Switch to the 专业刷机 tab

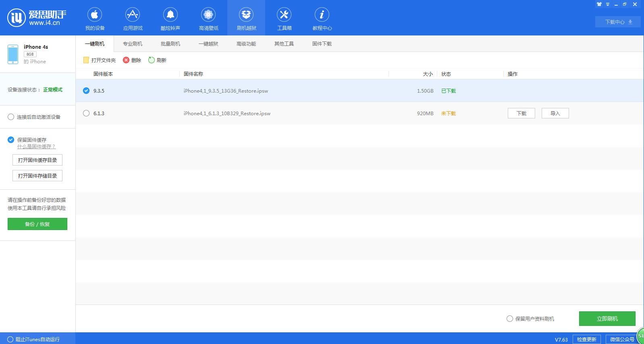[x=133, y=44]
